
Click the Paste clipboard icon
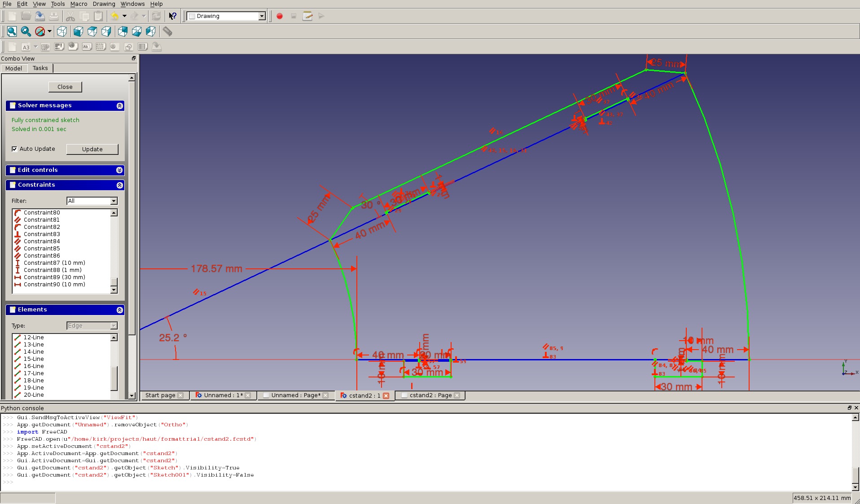pyautogui.click(x=98, y=16)
